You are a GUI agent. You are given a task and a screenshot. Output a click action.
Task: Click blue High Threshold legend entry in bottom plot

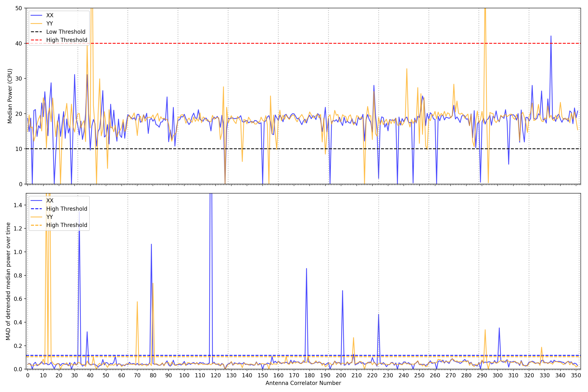66,209
